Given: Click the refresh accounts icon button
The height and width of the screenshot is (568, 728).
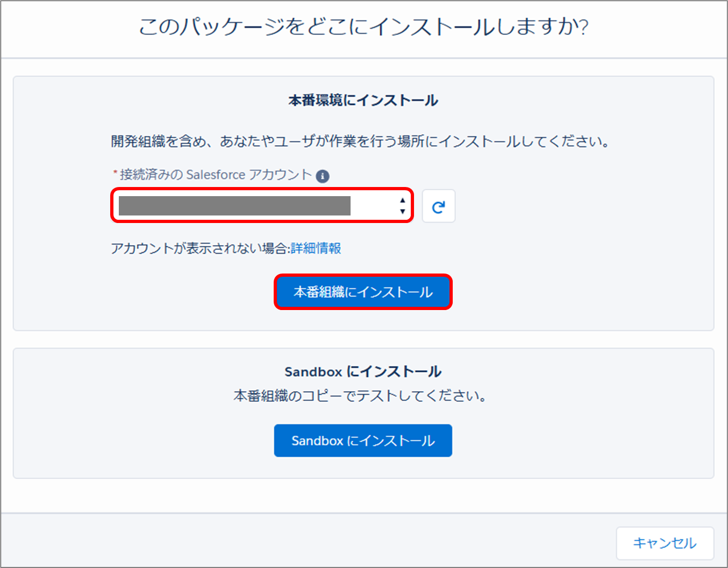Looking at the screenshot, I should tap(438, 206).
